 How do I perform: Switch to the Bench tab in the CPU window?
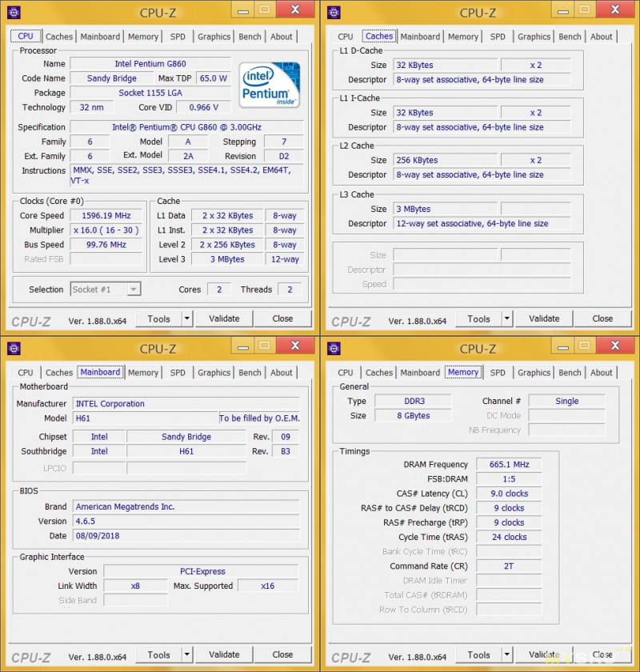250,37
